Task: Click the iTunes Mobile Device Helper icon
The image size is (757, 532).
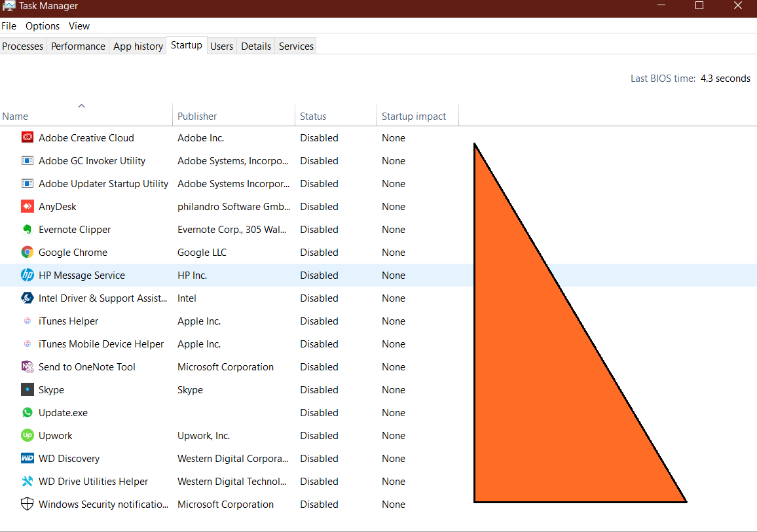Action: coord(28,344)
